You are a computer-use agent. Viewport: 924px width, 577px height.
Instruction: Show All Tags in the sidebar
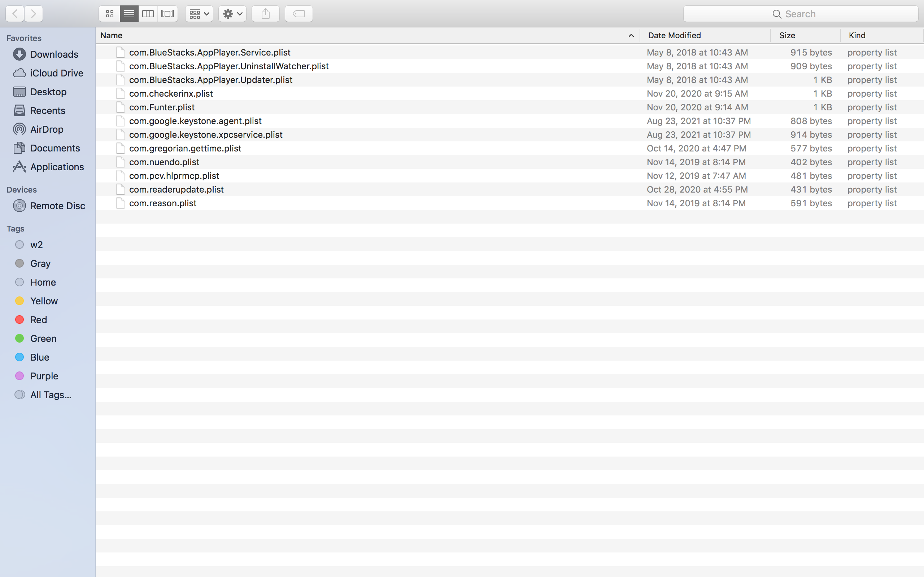[51, 395]
